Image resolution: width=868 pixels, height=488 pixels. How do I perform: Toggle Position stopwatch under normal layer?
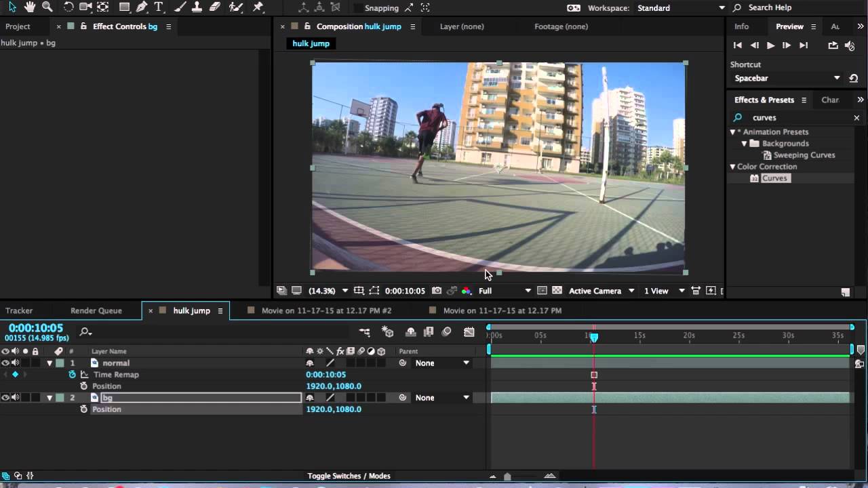click(x=84, y=386)
